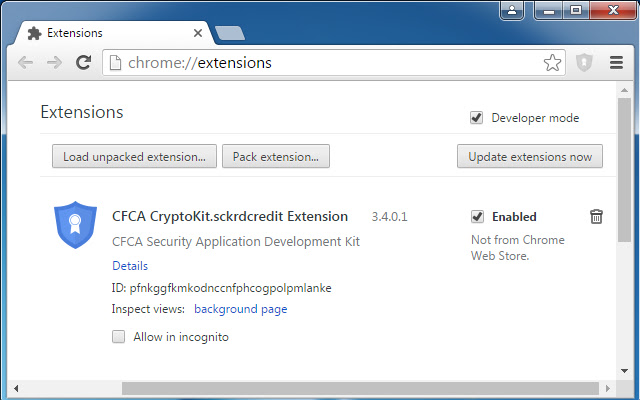Image resolution: width=640 pixels, height=400 pixels.
Task: Minimize the Chrome window
Action: click(x=549, y=10)
